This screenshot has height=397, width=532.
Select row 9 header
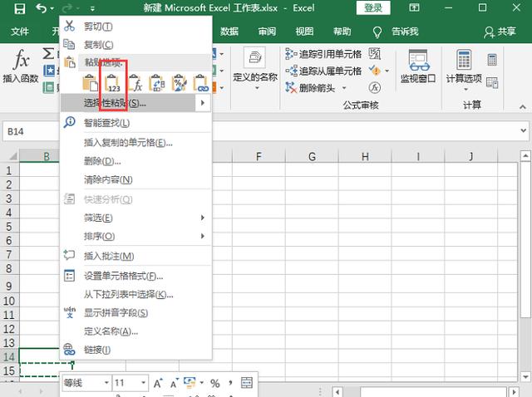9,286
